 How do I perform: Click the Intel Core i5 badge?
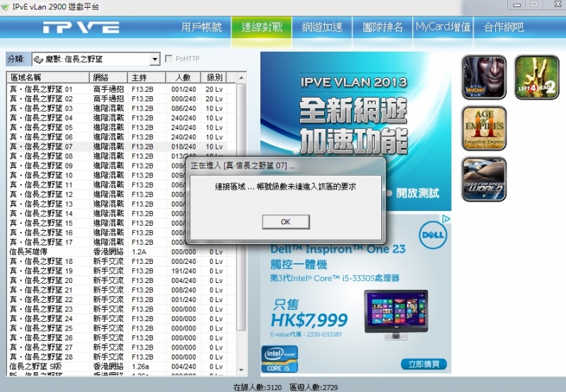(279, 359)
